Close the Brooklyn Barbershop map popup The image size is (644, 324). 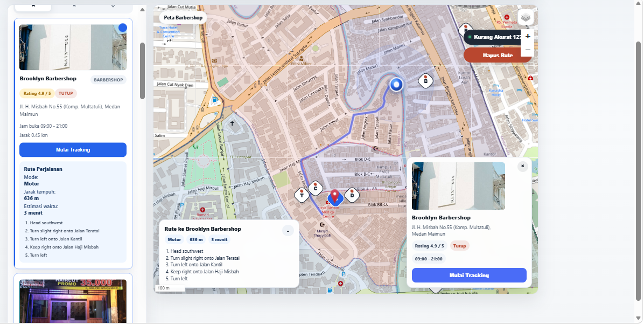(522, 166)
